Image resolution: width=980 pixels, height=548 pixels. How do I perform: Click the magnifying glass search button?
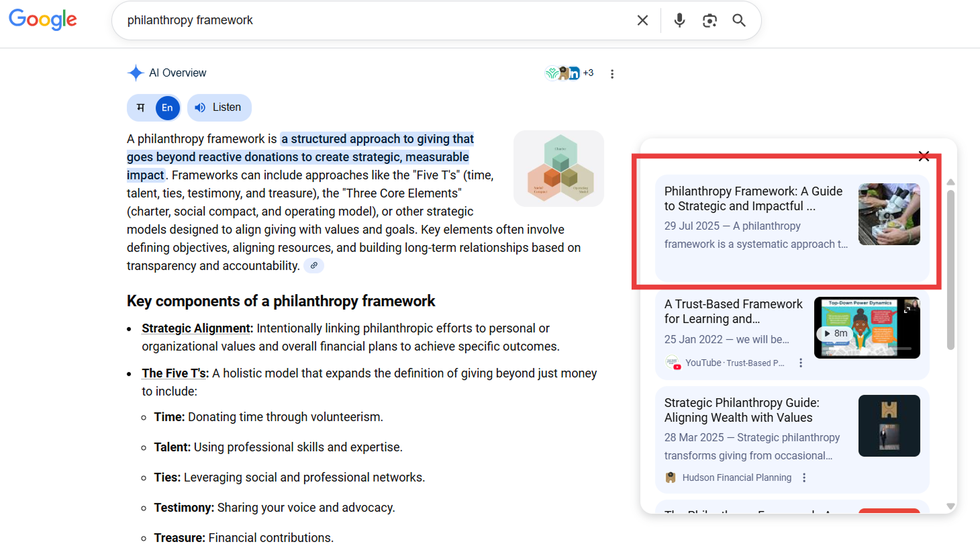[x=739, y=20]
